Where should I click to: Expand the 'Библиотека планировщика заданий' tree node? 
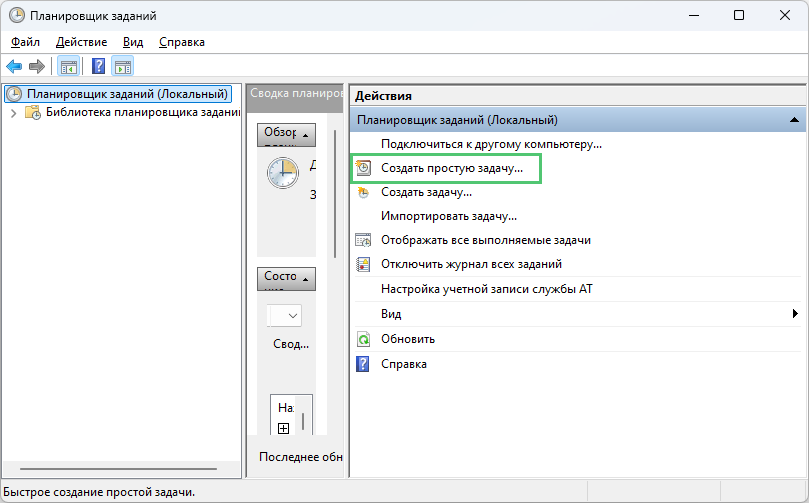[x=13, y=113]
